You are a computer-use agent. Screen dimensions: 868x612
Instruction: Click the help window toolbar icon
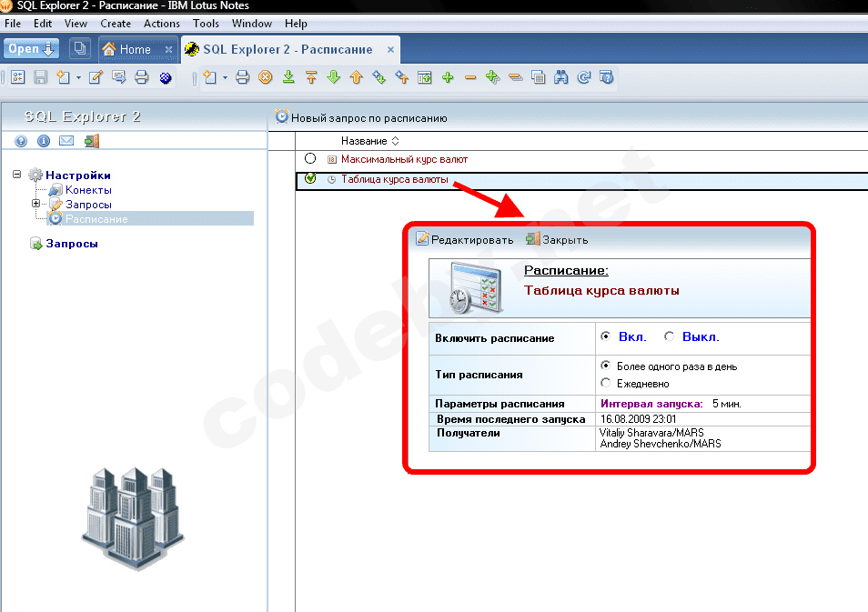607,77
